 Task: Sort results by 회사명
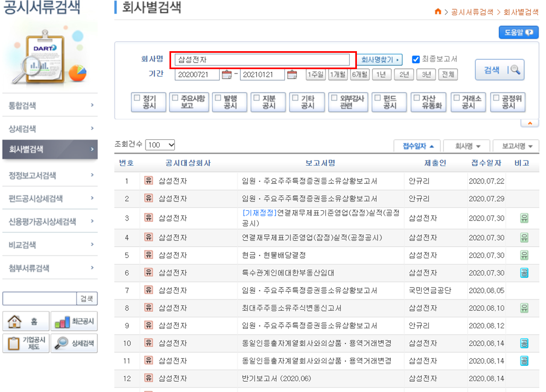coord(467,146)
